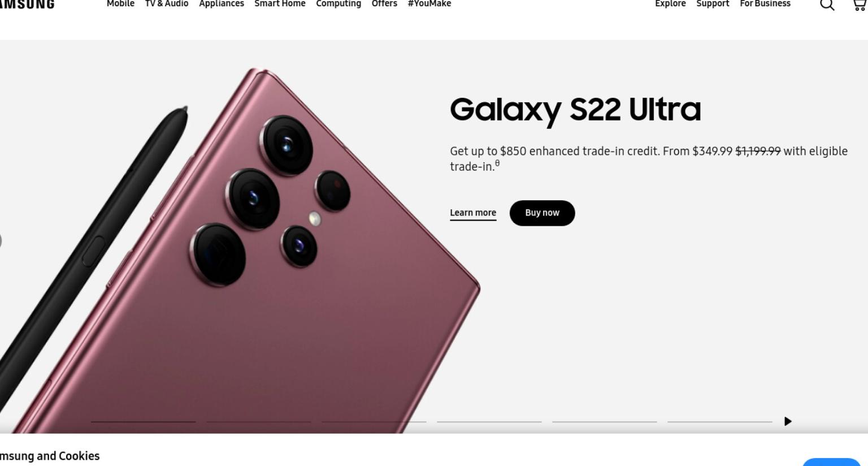Screen dimensions: 868x466
Task: Go to the Offers page
Action: point(384,4)
